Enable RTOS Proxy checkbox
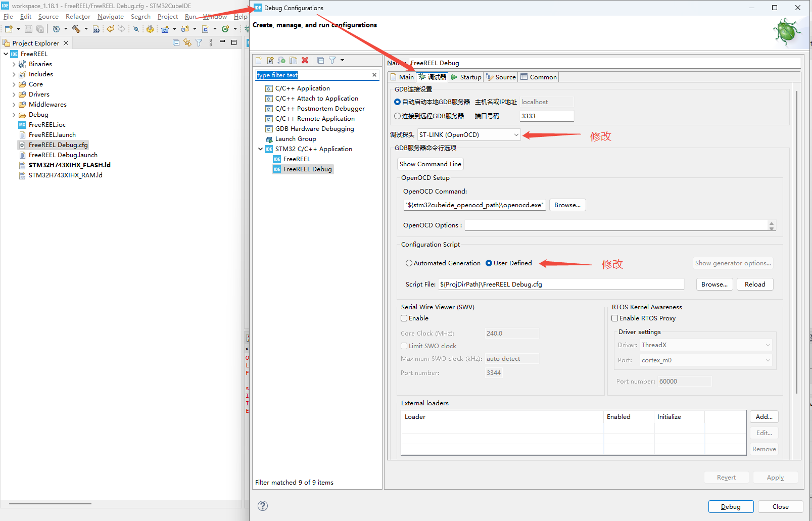Image resolution: width=812 pixels, height=521 pixels. 615,318
